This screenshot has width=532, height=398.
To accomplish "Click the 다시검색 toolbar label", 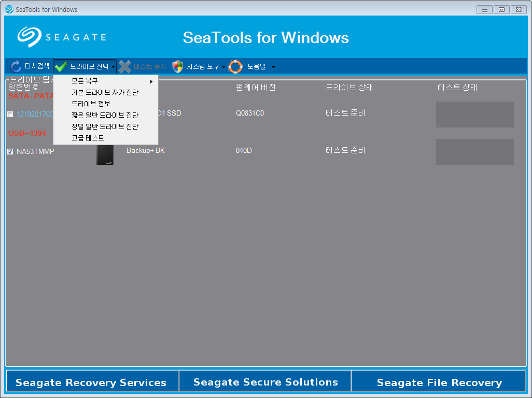I will click(37, 66).
